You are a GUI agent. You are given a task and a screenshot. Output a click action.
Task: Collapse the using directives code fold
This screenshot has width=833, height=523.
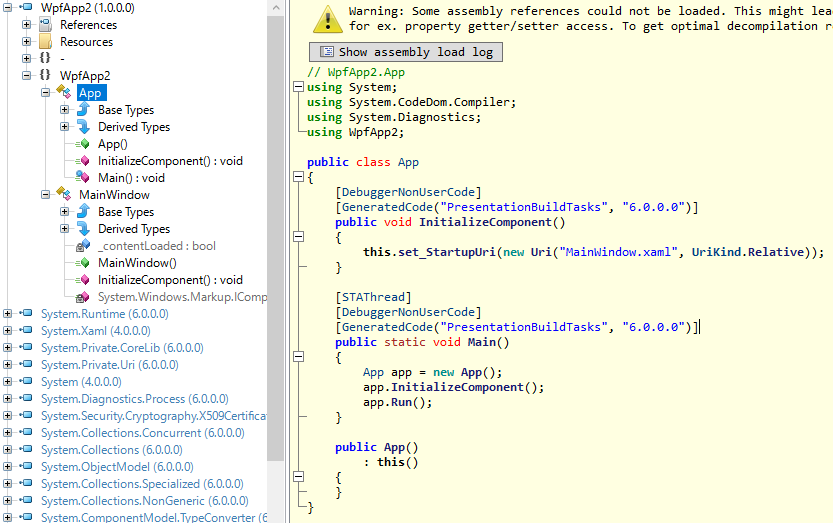point(299,87)
